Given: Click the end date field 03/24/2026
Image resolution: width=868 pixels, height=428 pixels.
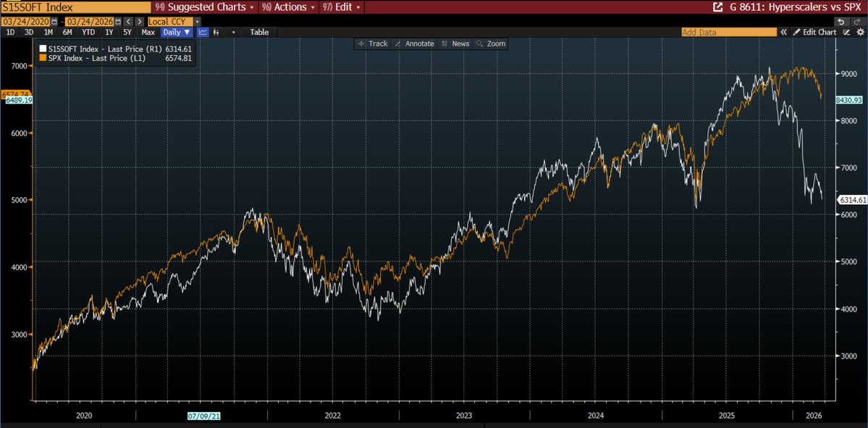Looking at the screenshot, I should click(x=89, y=22).
